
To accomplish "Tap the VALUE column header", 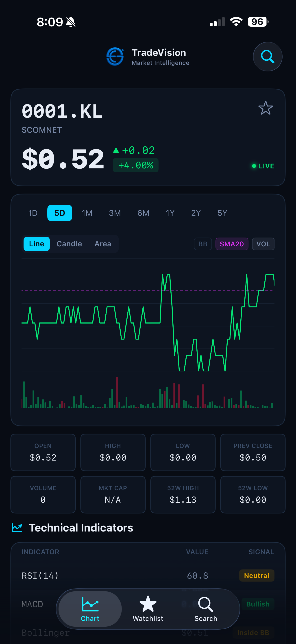I will (197, 552).
